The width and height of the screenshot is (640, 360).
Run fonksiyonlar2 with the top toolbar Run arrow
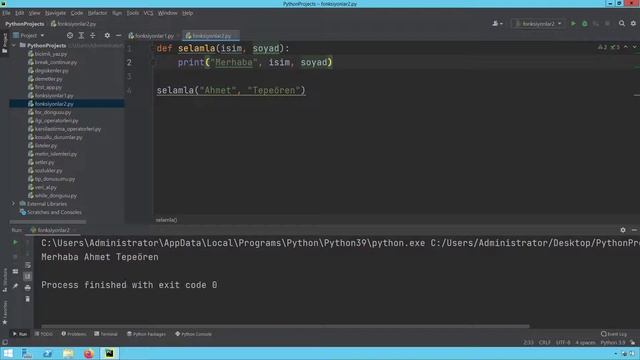573,24
